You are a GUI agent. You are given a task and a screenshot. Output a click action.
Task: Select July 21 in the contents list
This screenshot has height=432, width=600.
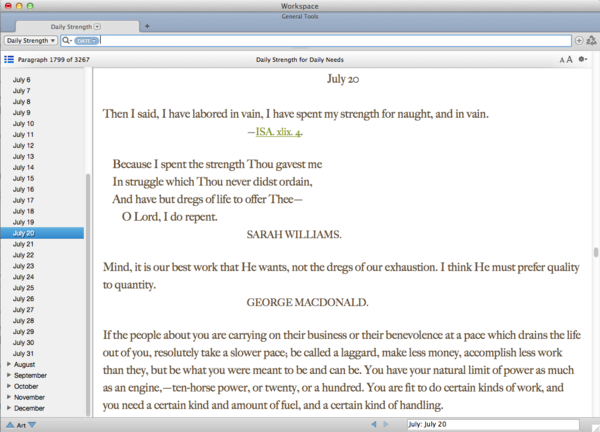tap(23, 244)
